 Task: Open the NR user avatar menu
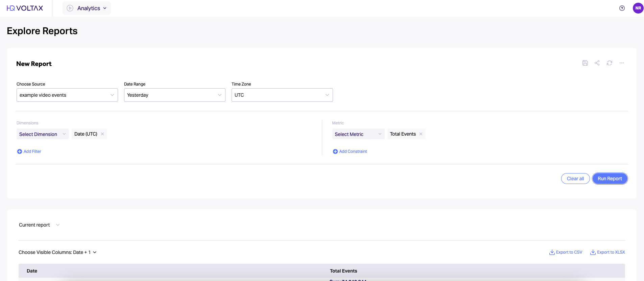pyautogui.click(x=638, y=8)
